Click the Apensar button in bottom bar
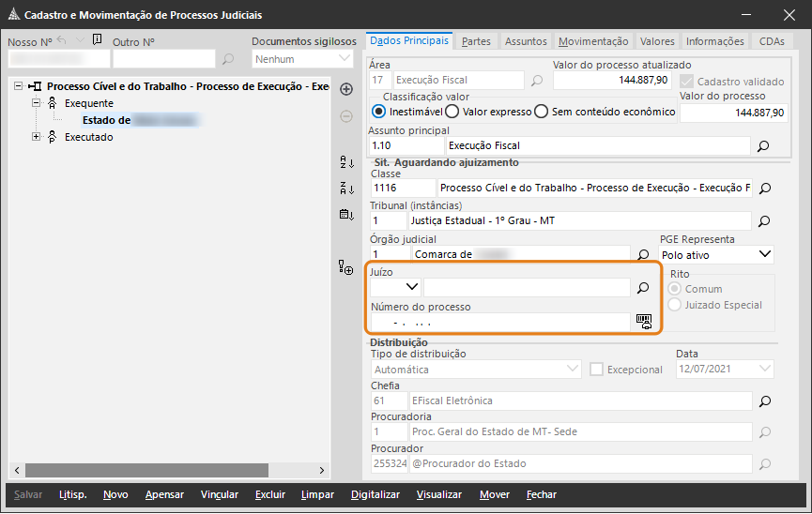 point(164,494)
